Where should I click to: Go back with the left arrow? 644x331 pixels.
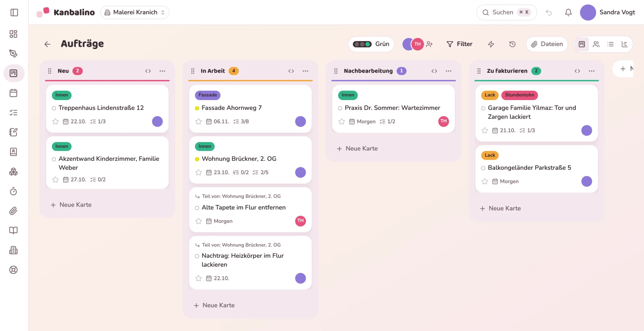pyautogui.click(x=47, y=44)
